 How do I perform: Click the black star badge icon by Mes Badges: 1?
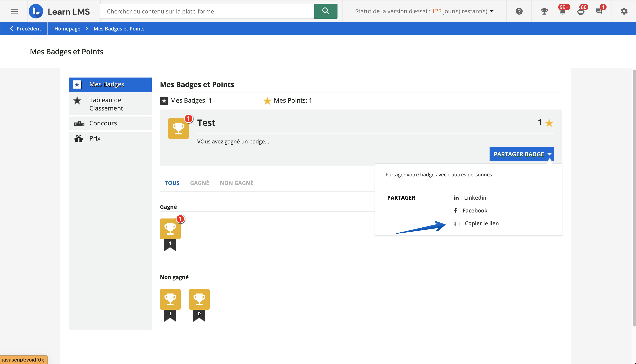point(164,101)
